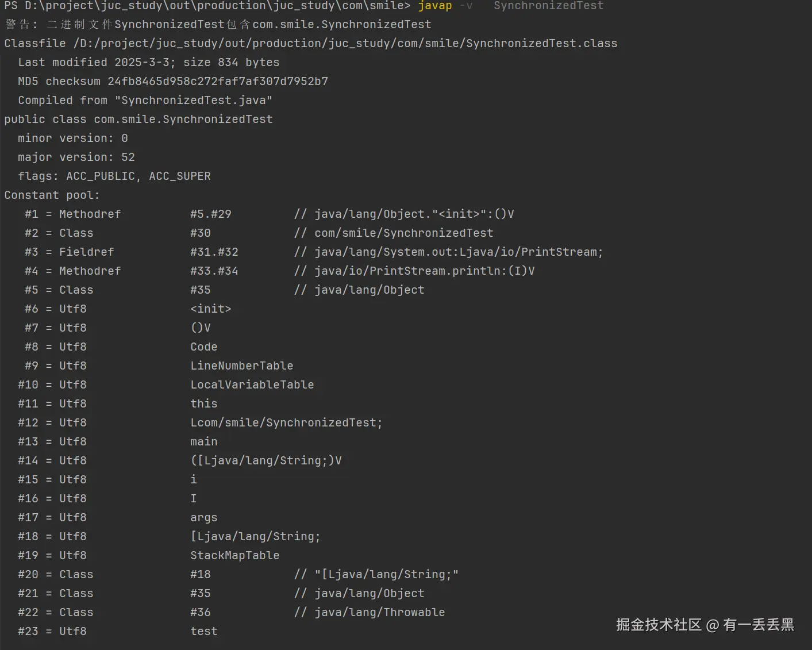The width and height of the screenshot is (812, 650).
Task: Click the #5.#29 reference value
Action: pos(211,214)
